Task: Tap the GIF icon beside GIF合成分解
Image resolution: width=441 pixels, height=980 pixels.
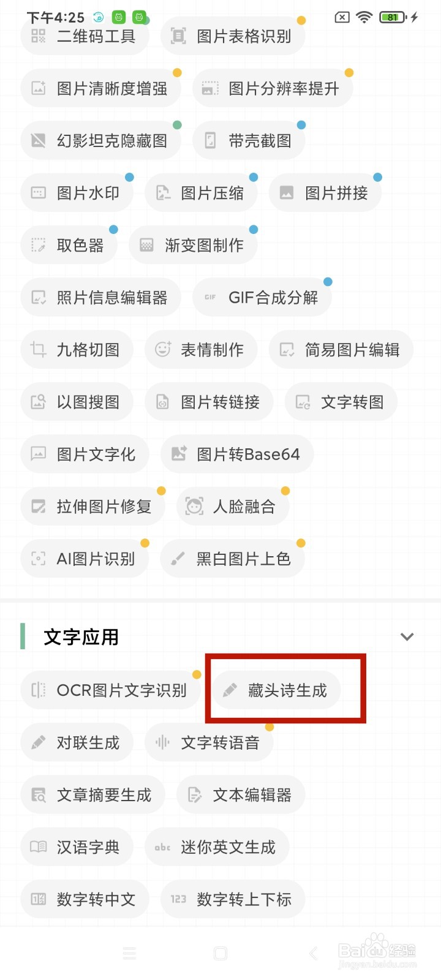Action: pos(210,298)
